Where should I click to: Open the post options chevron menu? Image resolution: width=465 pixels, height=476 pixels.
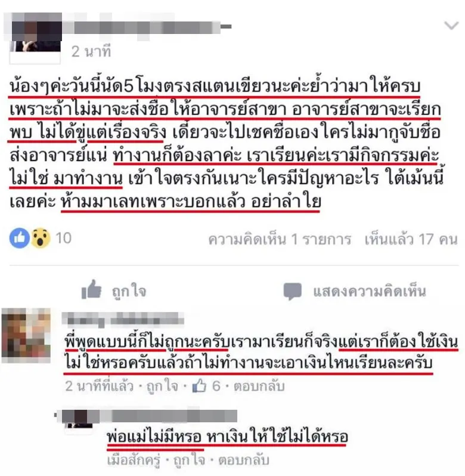pos(451,26)
